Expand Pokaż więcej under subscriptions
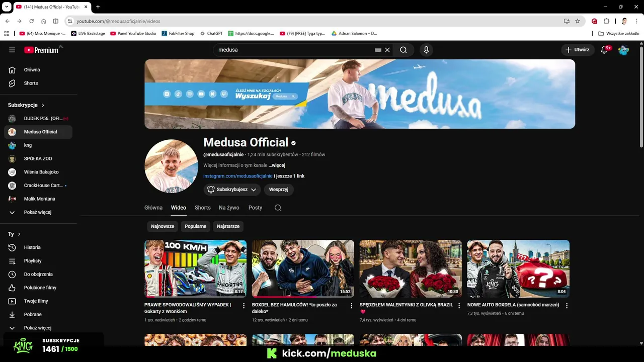 click(x=38, y=212)
